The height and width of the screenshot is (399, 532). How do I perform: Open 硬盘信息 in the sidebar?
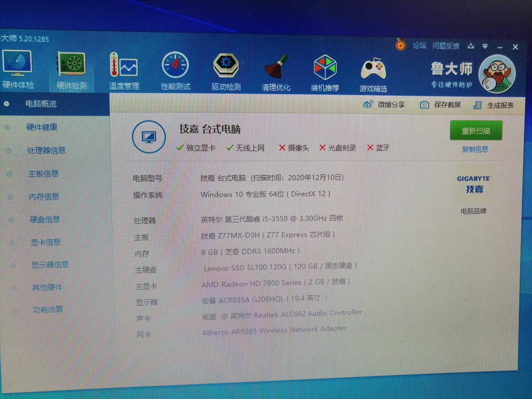(45, 219)
